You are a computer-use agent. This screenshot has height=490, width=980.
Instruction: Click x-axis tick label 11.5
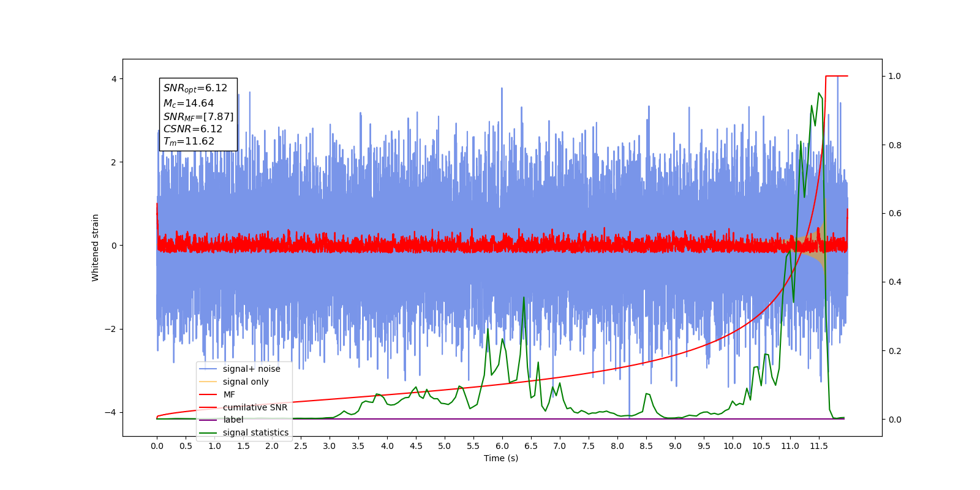point(819,446)
